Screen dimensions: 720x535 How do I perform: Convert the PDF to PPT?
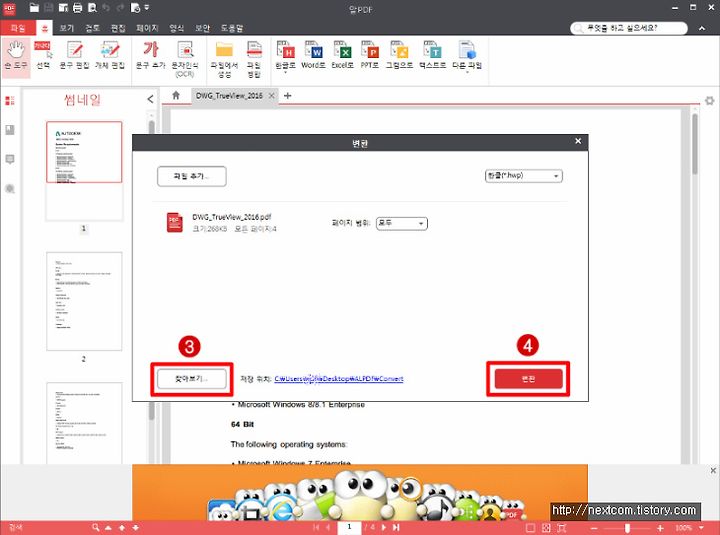tap(370, 56)
